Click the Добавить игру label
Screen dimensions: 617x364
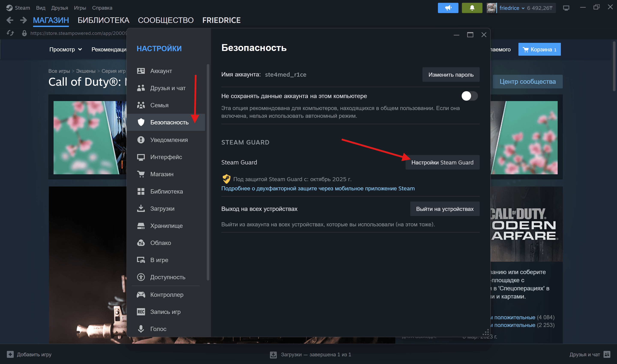(34, 354)
